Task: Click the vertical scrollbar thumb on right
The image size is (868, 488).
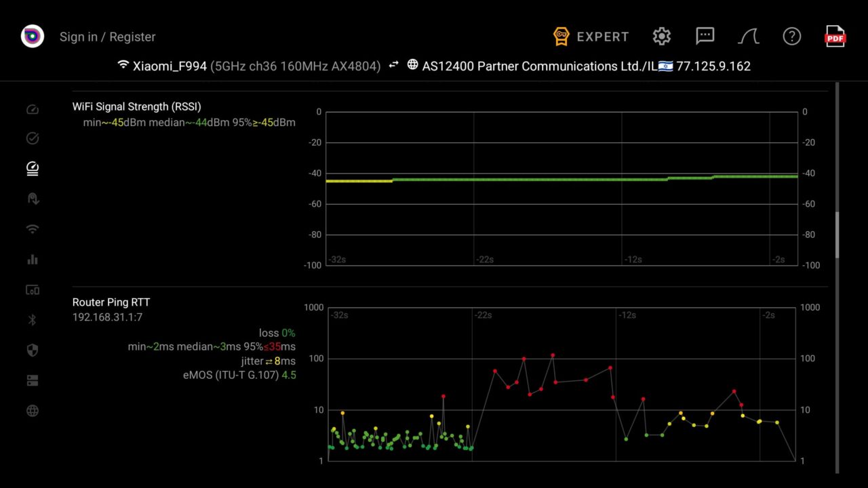Action: [x=837, y=235]
